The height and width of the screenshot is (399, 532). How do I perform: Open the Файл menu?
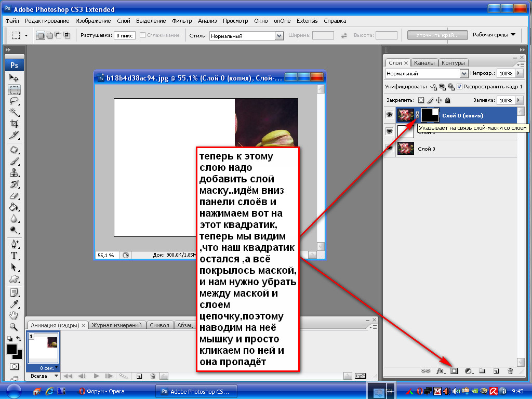pyautogui.click(x=12, y=21)
